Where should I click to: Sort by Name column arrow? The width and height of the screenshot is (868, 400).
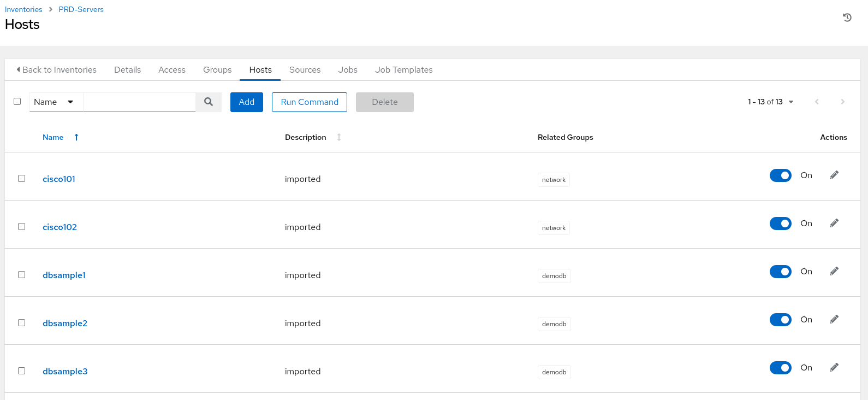click(76, 138)
